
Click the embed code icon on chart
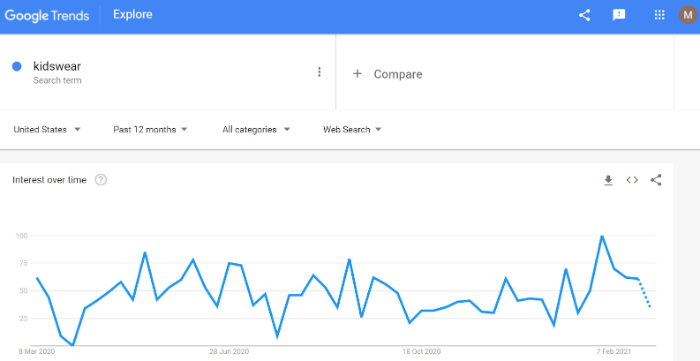pos(632,180)
